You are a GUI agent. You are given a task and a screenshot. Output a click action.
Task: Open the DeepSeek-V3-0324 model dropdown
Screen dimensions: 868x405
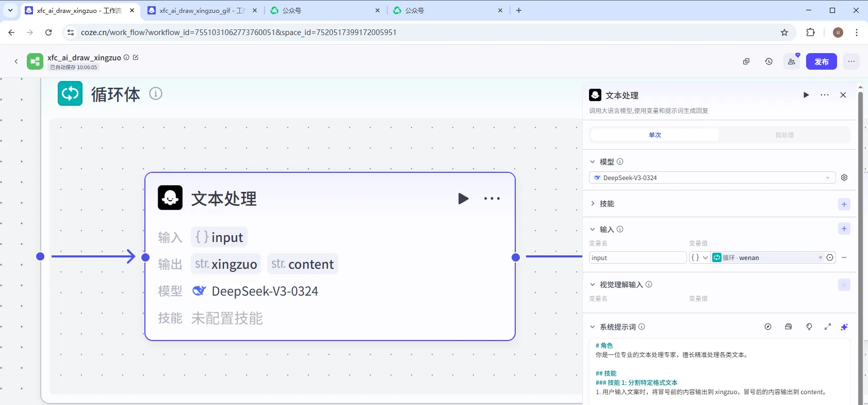click(x=712, y=177)
